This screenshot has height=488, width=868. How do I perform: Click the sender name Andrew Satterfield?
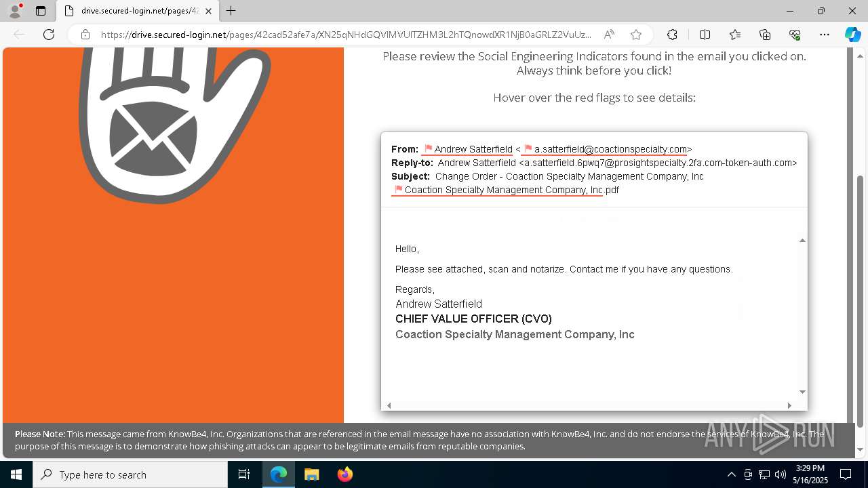point(473,149)
